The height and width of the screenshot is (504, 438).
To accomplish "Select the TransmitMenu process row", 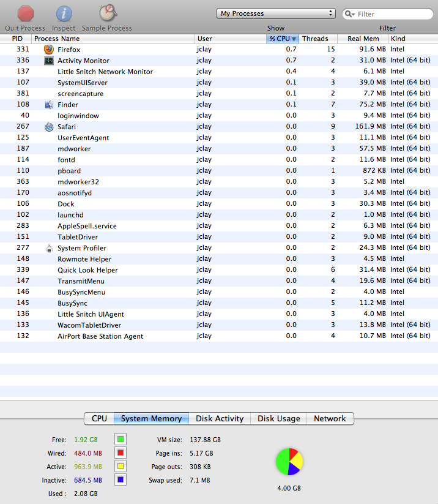I will tap(219, 280).
